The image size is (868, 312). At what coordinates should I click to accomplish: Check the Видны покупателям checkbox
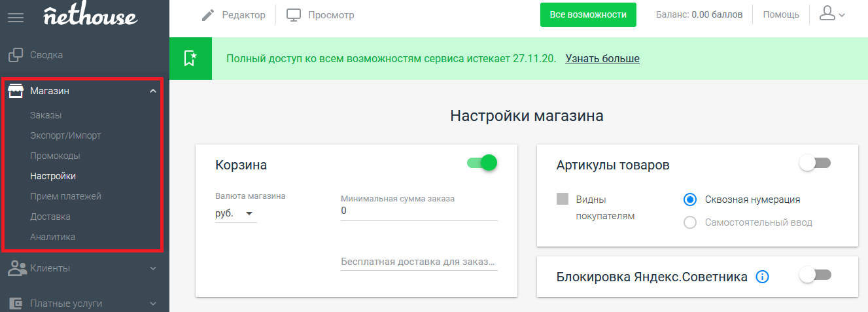[x=563, y=199]
